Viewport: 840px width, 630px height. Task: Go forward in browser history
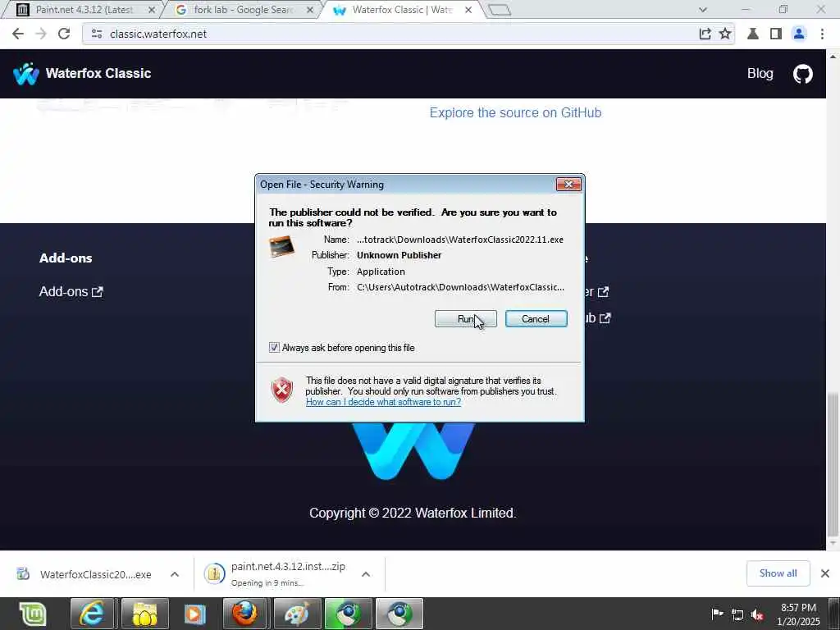point(41,34)
